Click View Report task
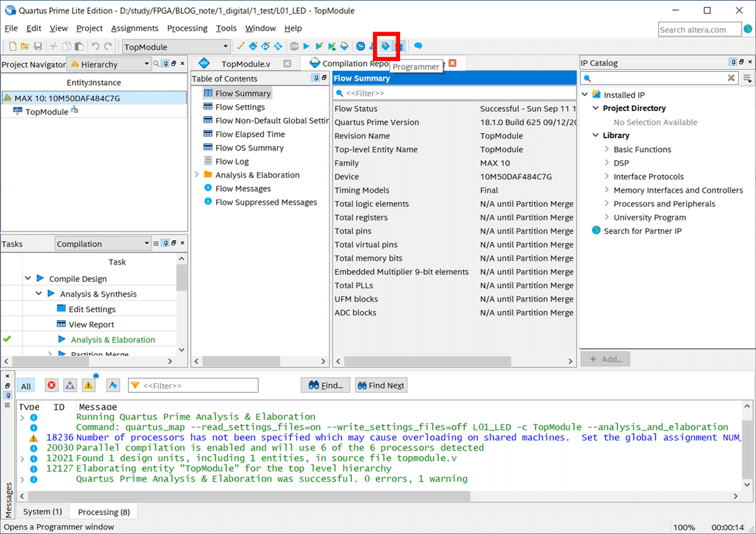 tap(91, 324)
